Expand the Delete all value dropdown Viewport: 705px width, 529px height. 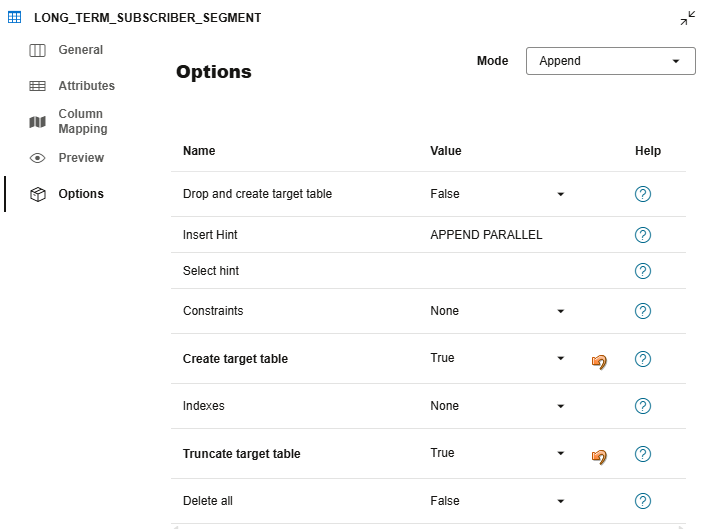560,501
